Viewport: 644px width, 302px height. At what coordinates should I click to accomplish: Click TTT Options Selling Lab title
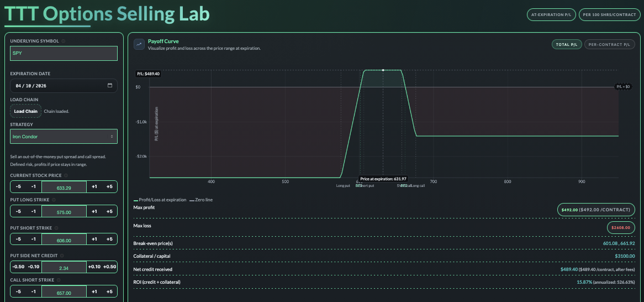[x=107, y=14]
